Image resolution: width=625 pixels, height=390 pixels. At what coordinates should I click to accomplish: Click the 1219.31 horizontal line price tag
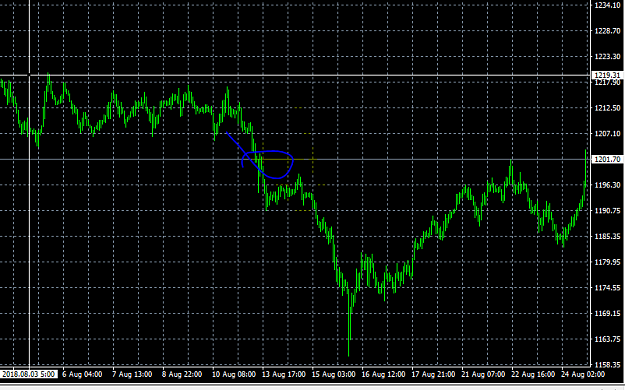tap(607, 75)
